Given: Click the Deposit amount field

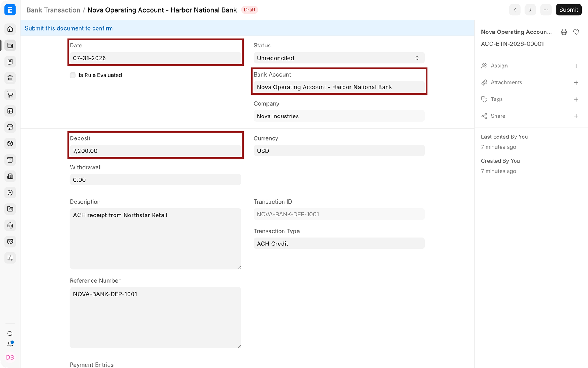Looking at the screenshot, I should pyautogui.click(x=155, y=151).
